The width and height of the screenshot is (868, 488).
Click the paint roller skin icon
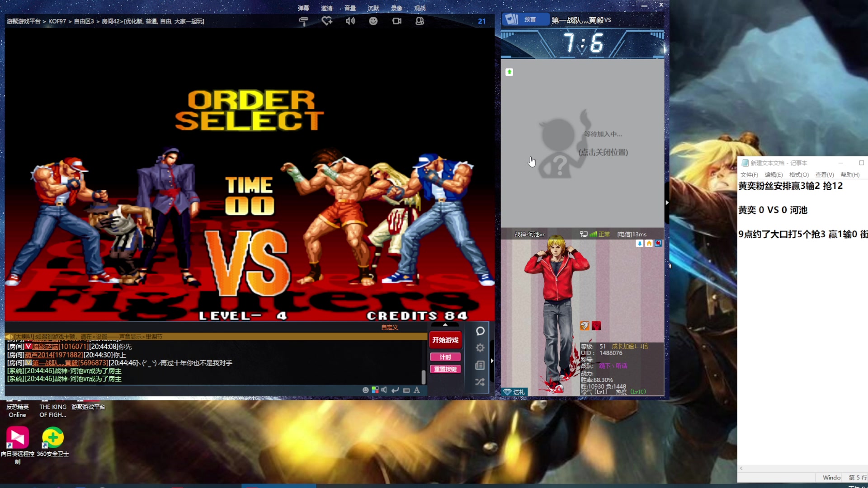pos(304,21)
